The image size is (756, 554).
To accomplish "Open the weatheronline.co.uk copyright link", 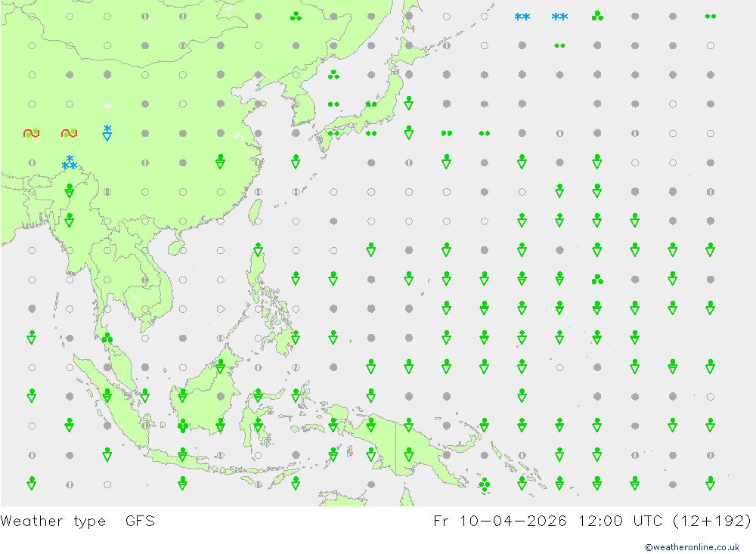I will (x=692, y=546).
